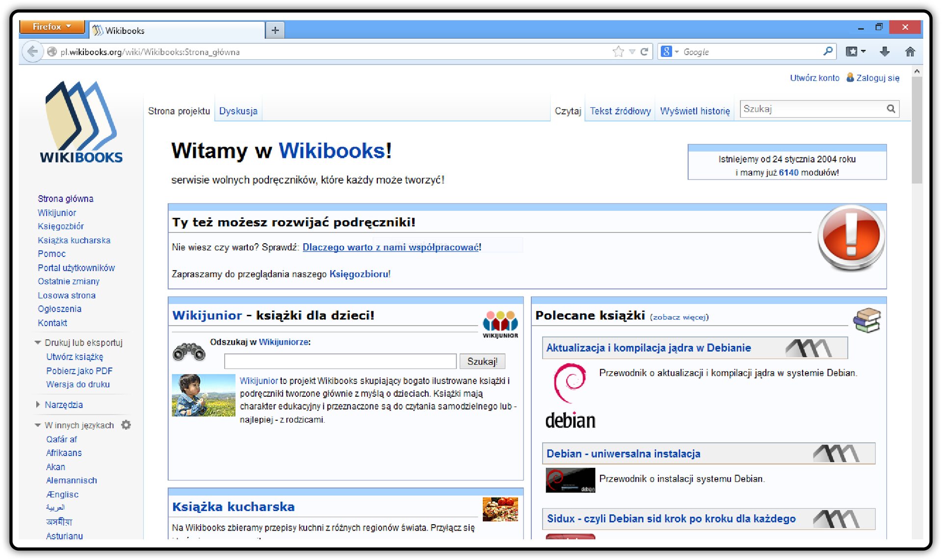
Task: Click the Google search magnifier icon
Action: tap(828, 51)
